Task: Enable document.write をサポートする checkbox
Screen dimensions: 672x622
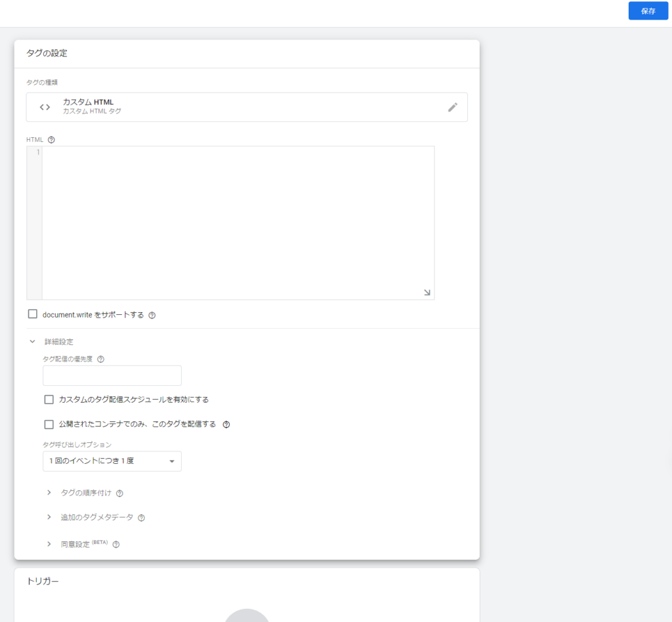Action: point(33,314)
